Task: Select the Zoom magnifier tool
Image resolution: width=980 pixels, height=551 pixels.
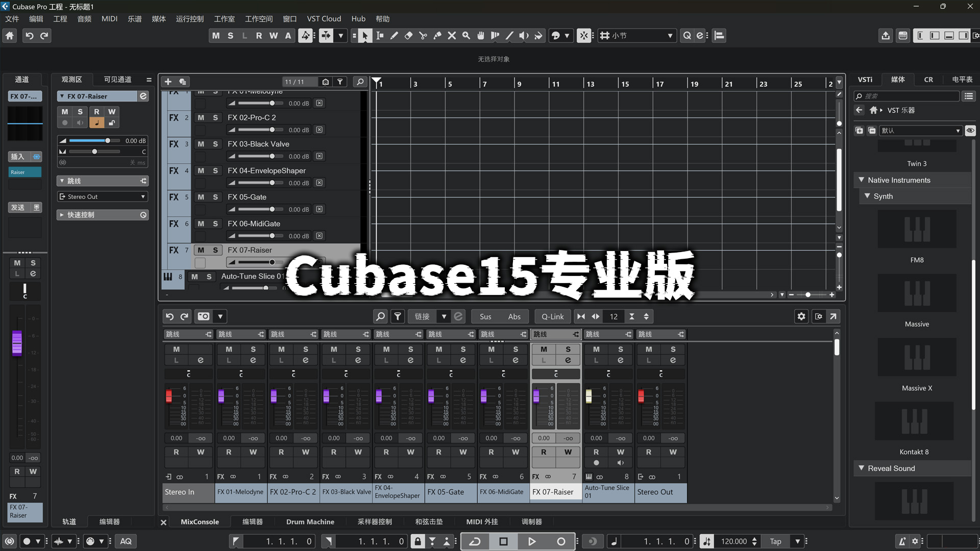Action: (466, 36)
